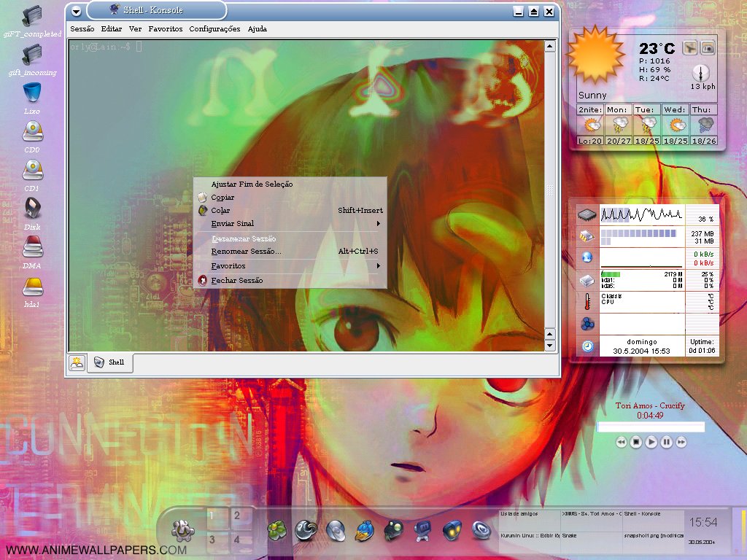Click the clock icon in system monitor
The width and height of the screenshot is (747, 560).
[587, 346]
